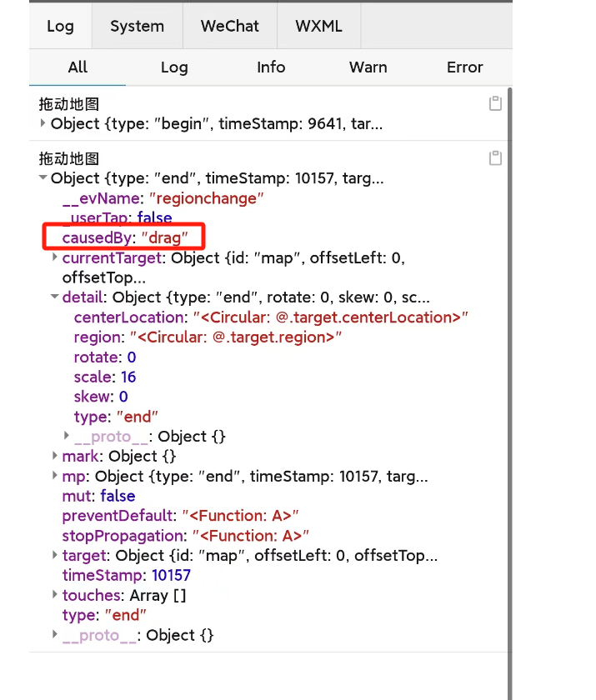Viewport: 596px width, 700px height.
Task: Expand the mark object
Action: pyautogui.click(x=54, y=455)
